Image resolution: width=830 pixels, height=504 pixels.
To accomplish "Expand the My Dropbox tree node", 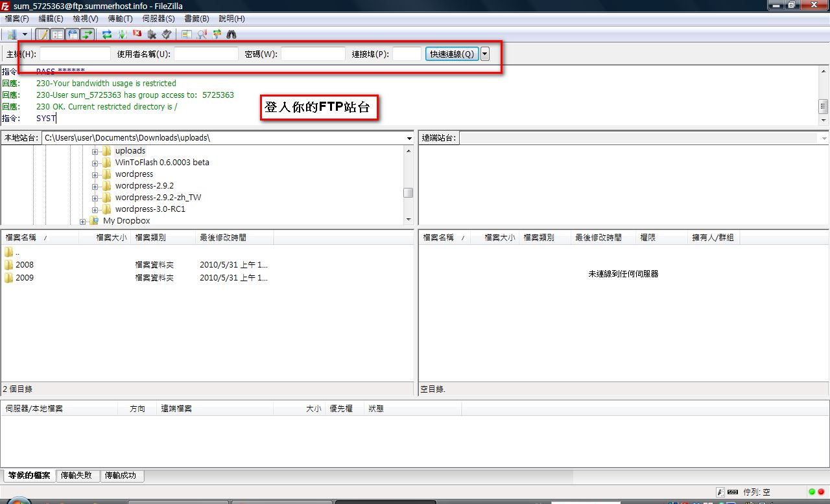I will (82, 221).
